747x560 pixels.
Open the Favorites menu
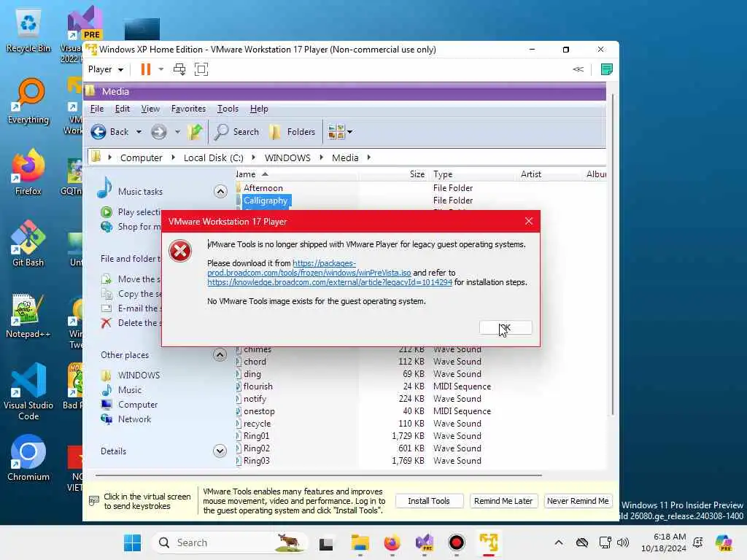tap(189, 109)
